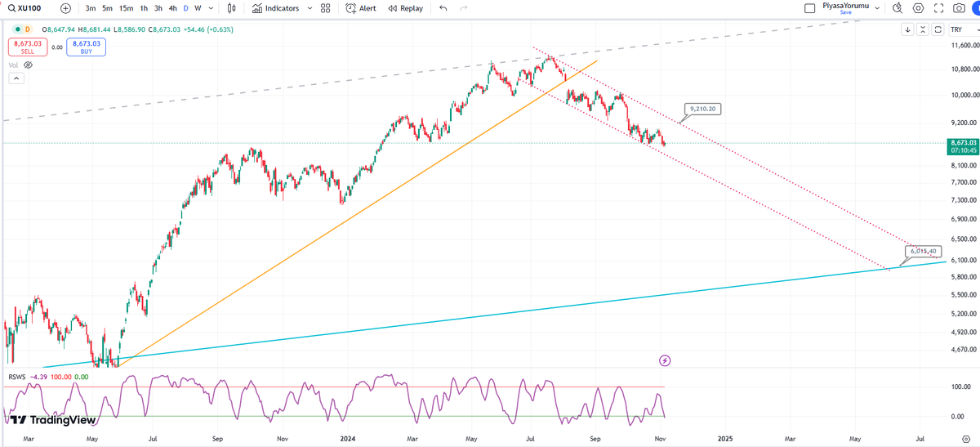Toggle Vol indicator visibility eye
The height and width of the screenshot is (447, 980).
click(x=28, y=65)
